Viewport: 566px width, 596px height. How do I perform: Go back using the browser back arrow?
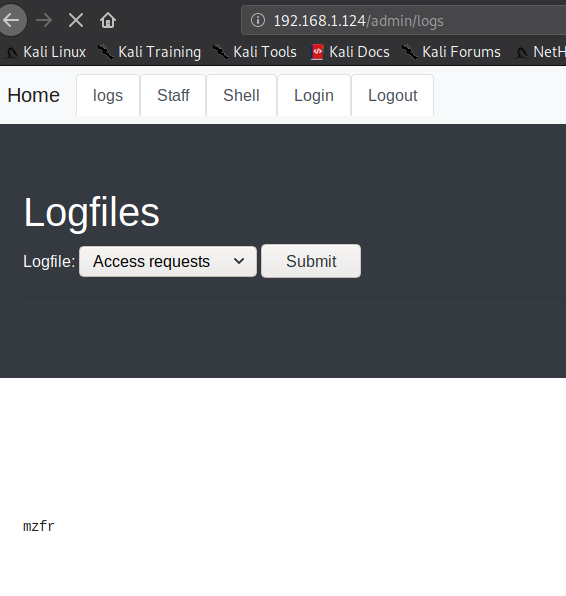point(11,20)
